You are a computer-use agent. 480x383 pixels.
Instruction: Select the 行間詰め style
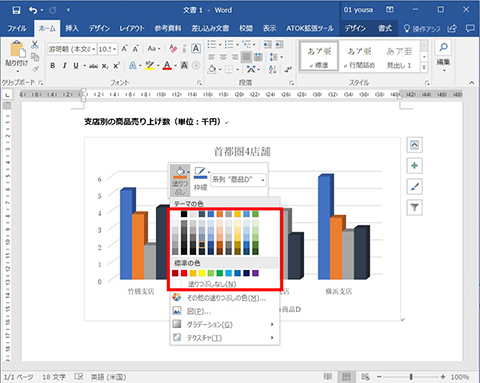tap(359, 56)
